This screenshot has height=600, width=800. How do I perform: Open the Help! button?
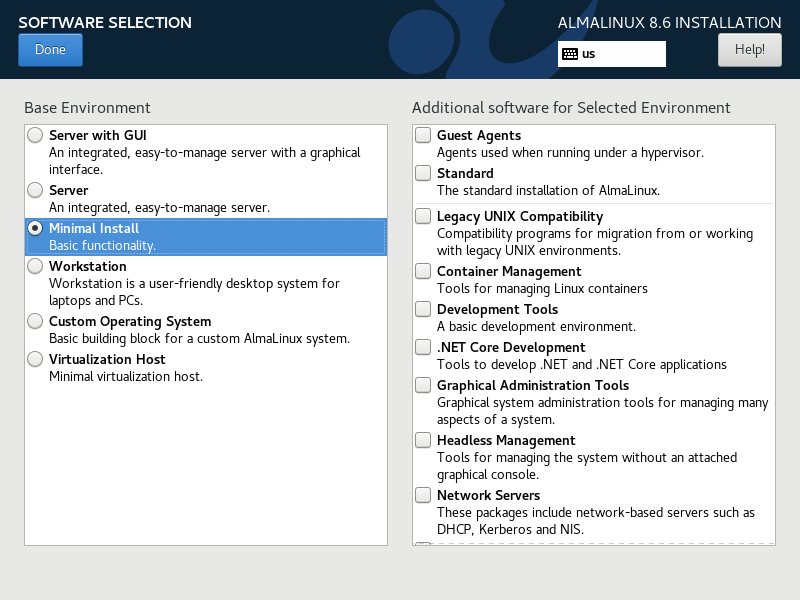pyautogui.click(x=749, y=49)
